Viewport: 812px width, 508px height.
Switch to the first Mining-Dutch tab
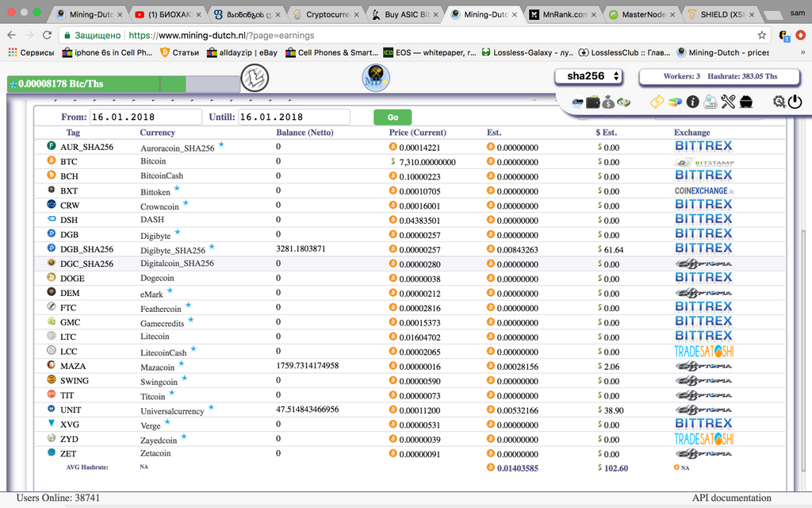pyautogui.click(x=89, y=14)
